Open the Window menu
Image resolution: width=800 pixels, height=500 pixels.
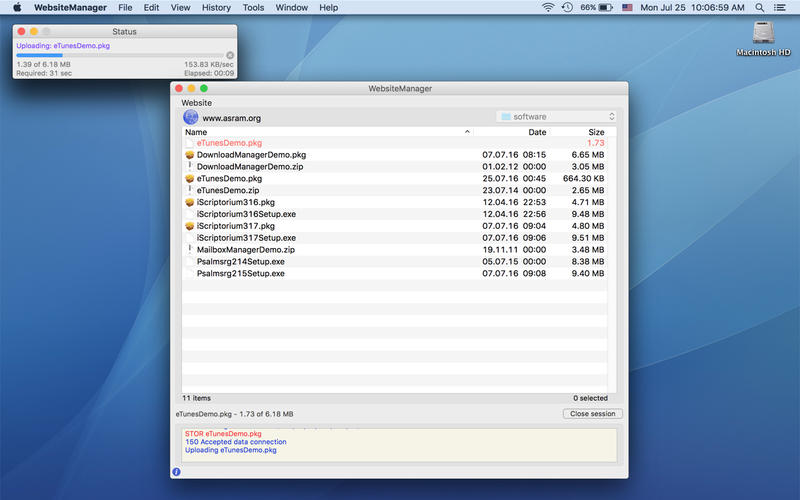pos(291,8)
